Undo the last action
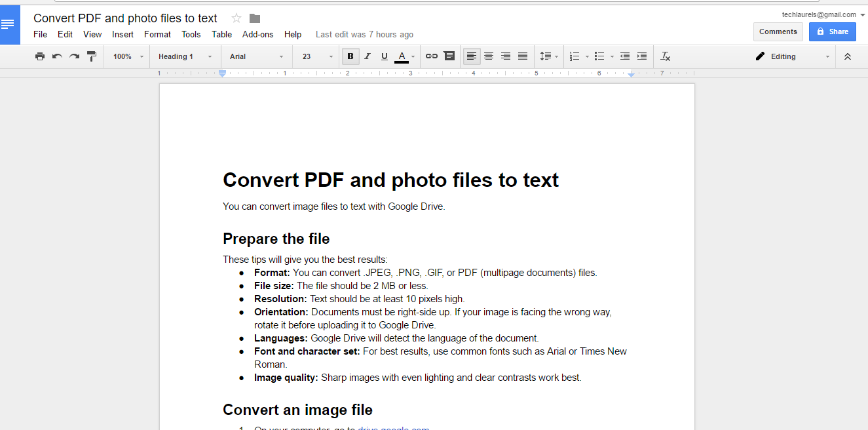 click(57, 56)
